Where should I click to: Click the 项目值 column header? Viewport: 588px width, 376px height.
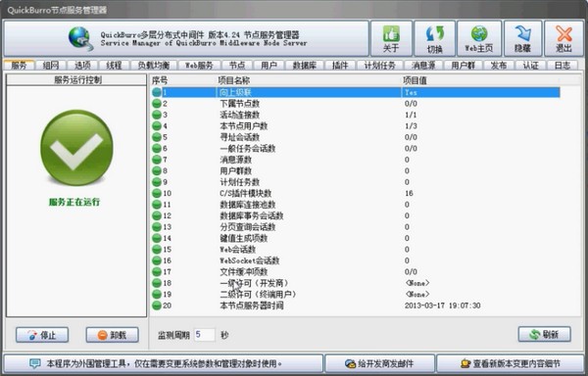pyautogui.click(x=415, y=80)
